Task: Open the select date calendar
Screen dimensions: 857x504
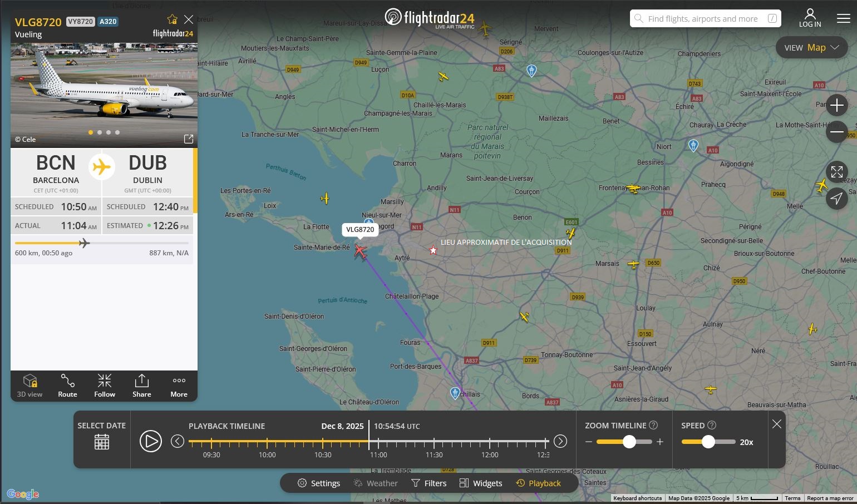Action: pyautogui.click(x=102, y=442)
